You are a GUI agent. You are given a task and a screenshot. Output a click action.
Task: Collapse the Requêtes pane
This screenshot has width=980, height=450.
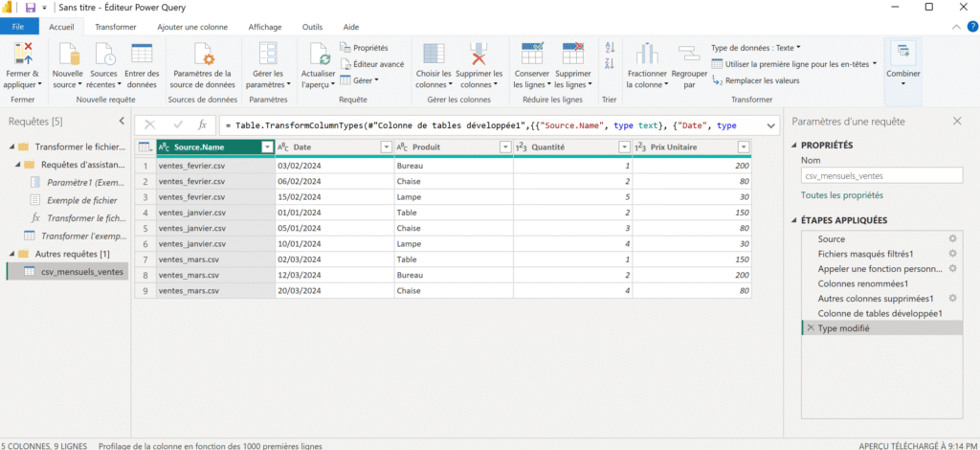click(x=122, y=121)
